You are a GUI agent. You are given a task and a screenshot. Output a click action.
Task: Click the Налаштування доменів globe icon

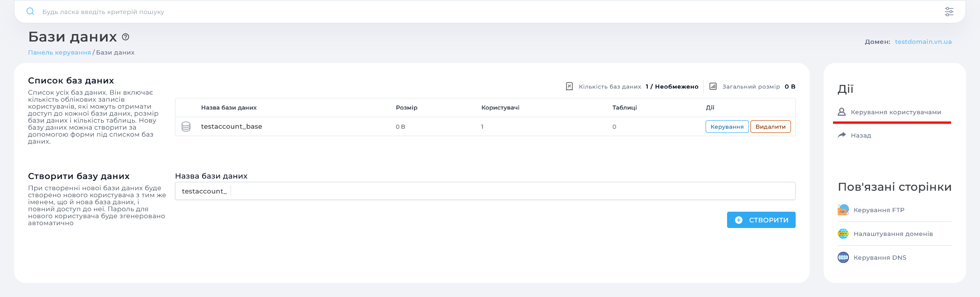(x=843, y=234)
